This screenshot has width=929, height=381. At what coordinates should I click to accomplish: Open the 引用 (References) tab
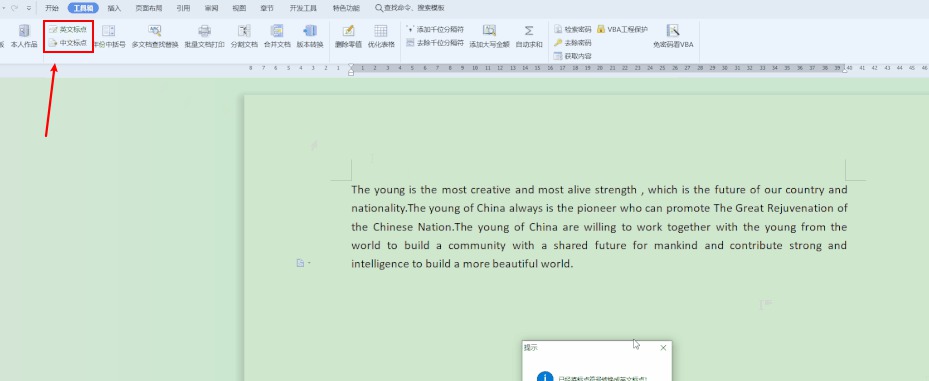183,8
